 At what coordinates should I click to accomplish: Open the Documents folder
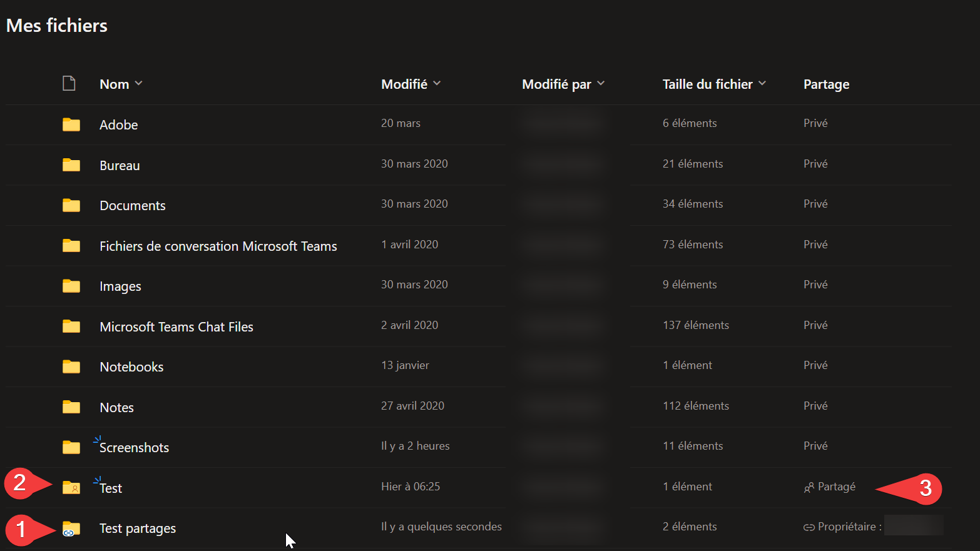pos(133,206)
